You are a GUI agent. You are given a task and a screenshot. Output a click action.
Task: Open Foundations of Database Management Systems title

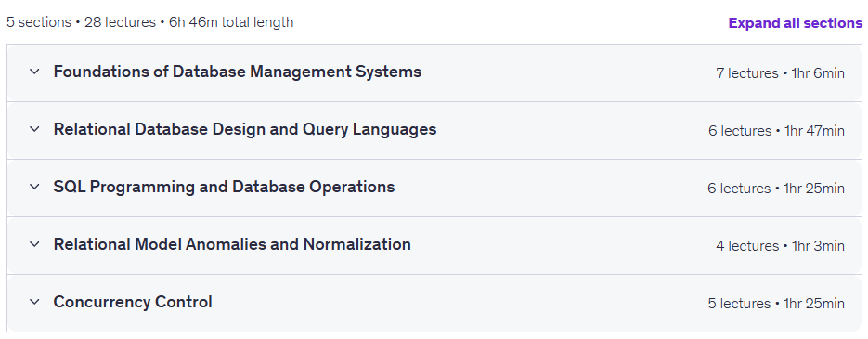(238, 72)
